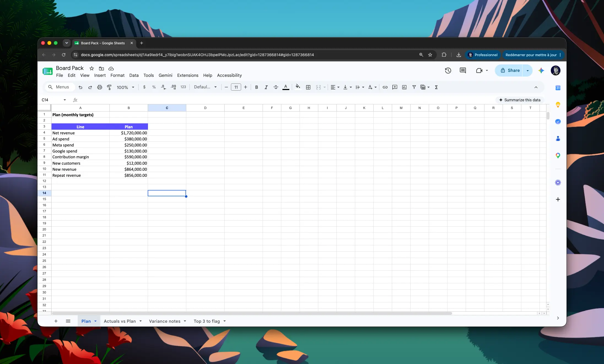Toggle bold formatting
The image size is (604, 364).
click(x=257, y=87)
